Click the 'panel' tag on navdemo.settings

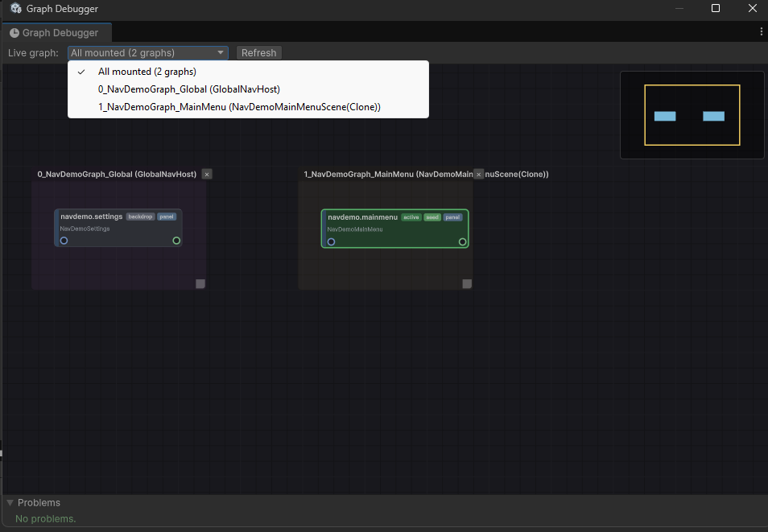tap(167, 217)
